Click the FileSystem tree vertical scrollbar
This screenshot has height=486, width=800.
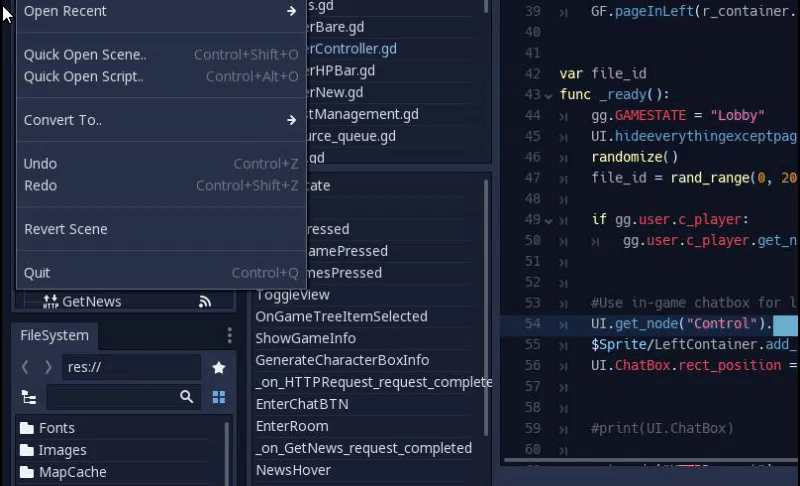[x=227, y=453]
